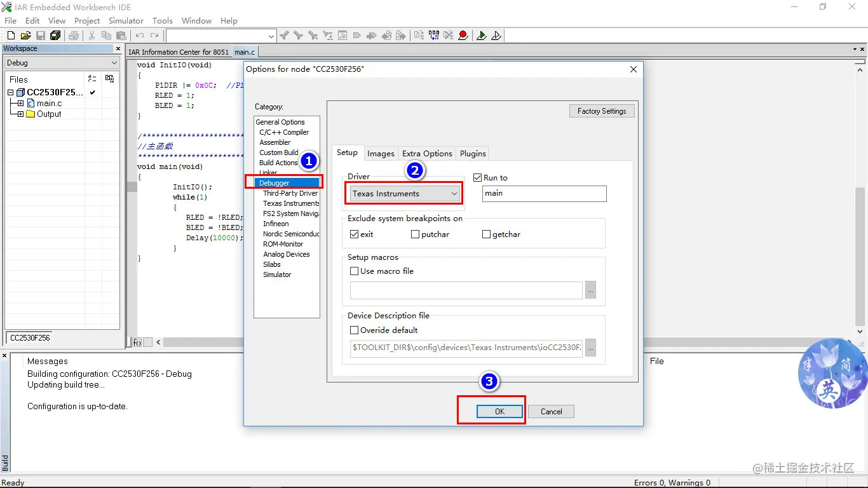Open the Debug configuration dropdown in Workspace
This screenshot has height=488, width=868.
tap(62, 63)
